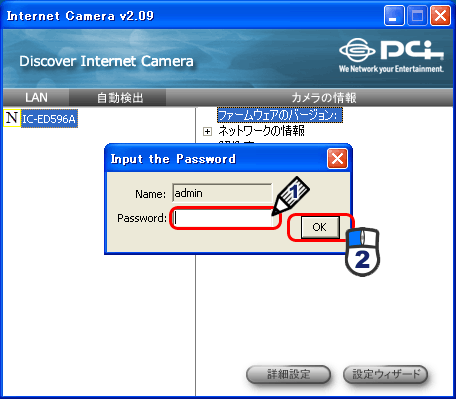Screen dimensions: 456x420
Task: Click the N icon beside IC-ED596A
Action: 12,118
